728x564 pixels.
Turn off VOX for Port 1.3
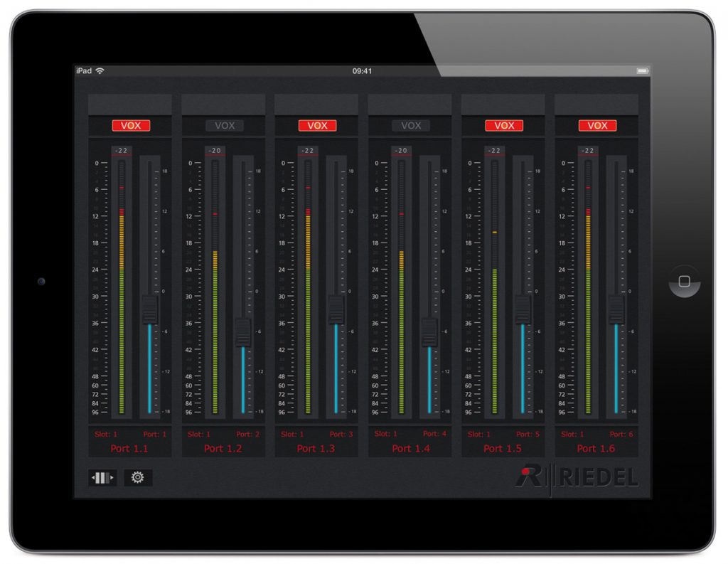[x=317, y=126]
